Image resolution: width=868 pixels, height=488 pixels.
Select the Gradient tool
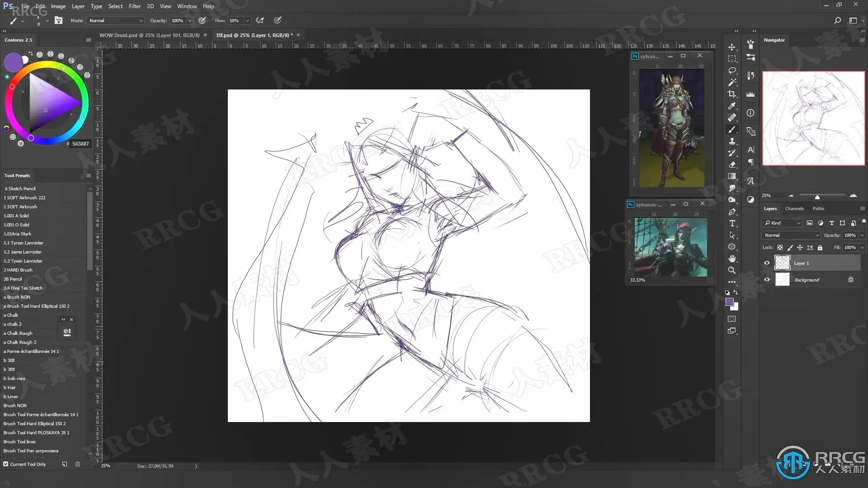pos(732,176)
